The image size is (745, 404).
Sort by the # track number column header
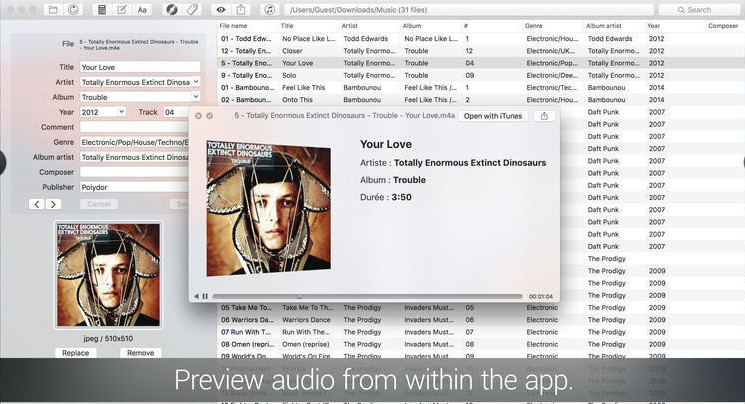point(466,26)
